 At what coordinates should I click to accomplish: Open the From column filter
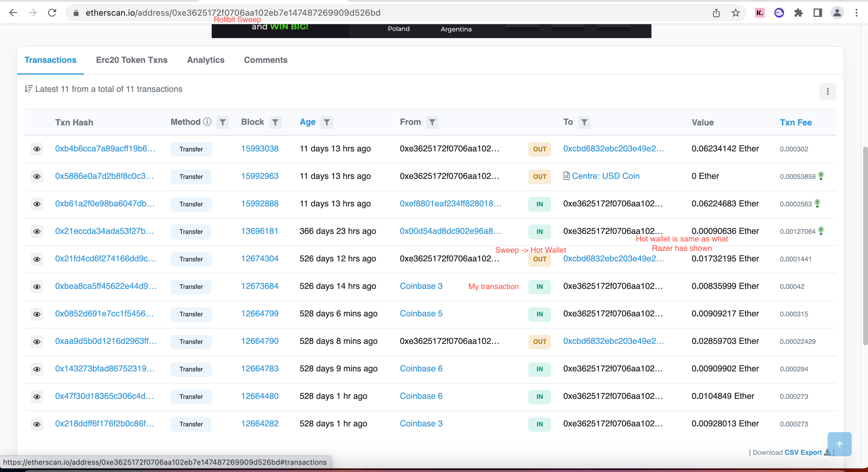[432, 122]
